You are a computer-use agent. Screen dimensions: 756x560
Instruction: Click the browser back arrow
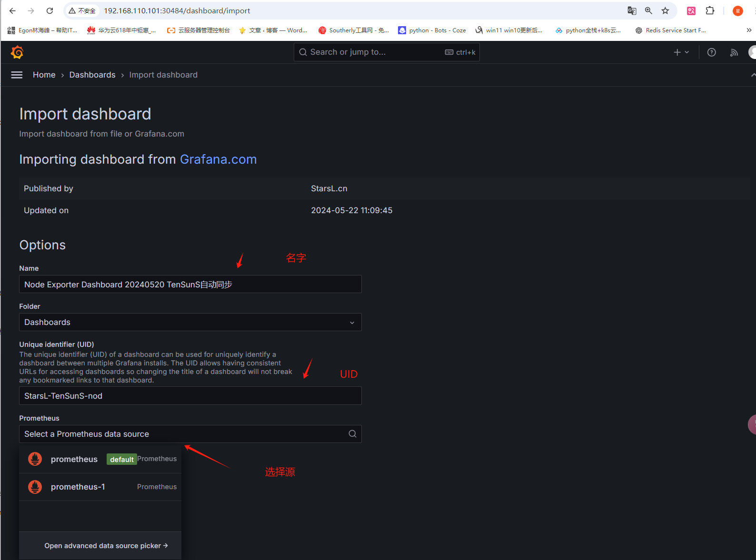(12, 10)
